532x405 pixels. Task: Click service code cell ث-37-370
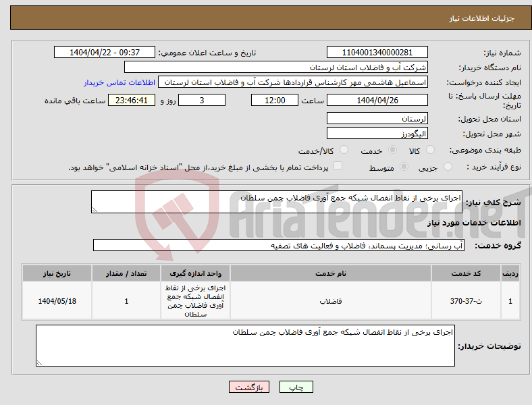pyautogui.click(x=467, y=301)
